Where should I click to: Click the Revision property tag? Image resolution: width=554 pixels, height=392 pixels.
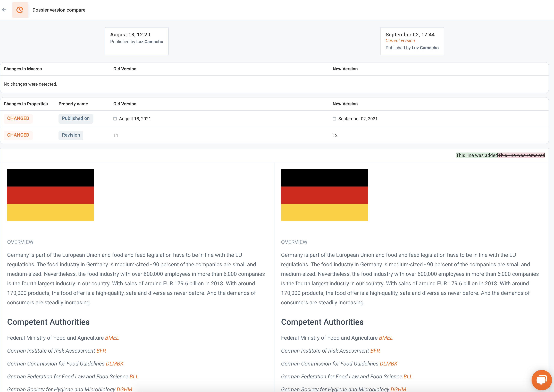[71, 135]
